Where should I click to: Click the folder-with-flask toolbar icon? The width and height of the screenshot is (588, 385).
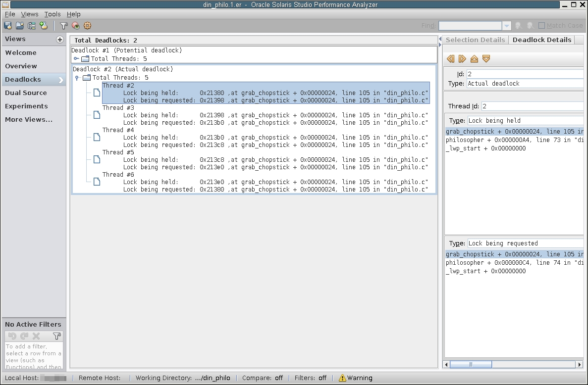(x=20, y=25)
